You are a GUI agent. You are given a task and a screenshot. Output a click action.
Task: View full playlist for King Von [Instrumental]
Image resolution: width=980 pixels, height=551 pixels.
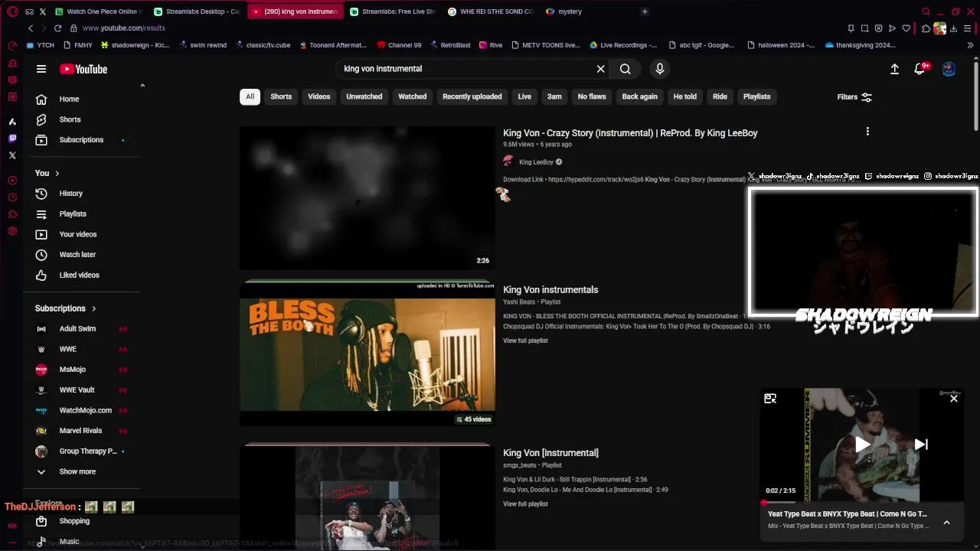pyautogui.click(x=525, y=504)
